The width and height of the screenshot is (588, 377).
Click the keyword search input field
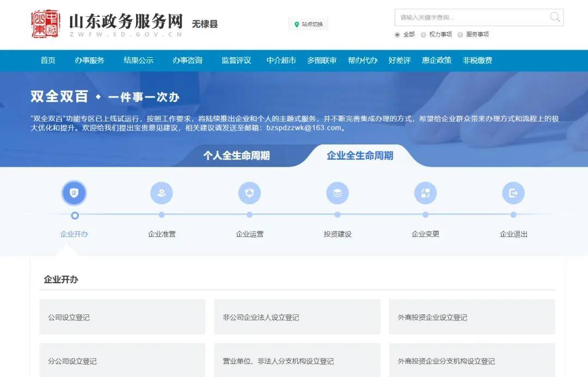click(x=471, y=17)
